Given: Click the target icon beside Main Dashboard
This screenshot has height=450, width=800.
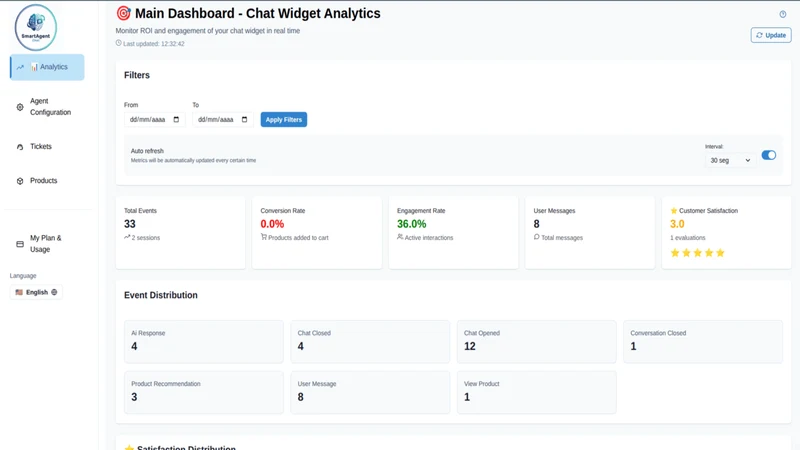Looking at the screenshot, I should (x=123, y=13).
